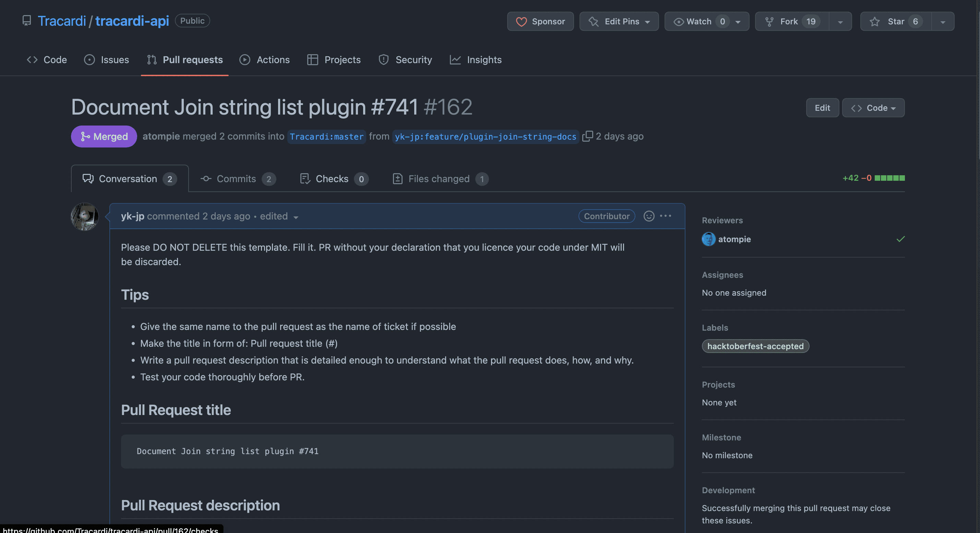Switch to the Commits tab
Image resolution: width=980 pixels, height=533 pixels.
238,179
